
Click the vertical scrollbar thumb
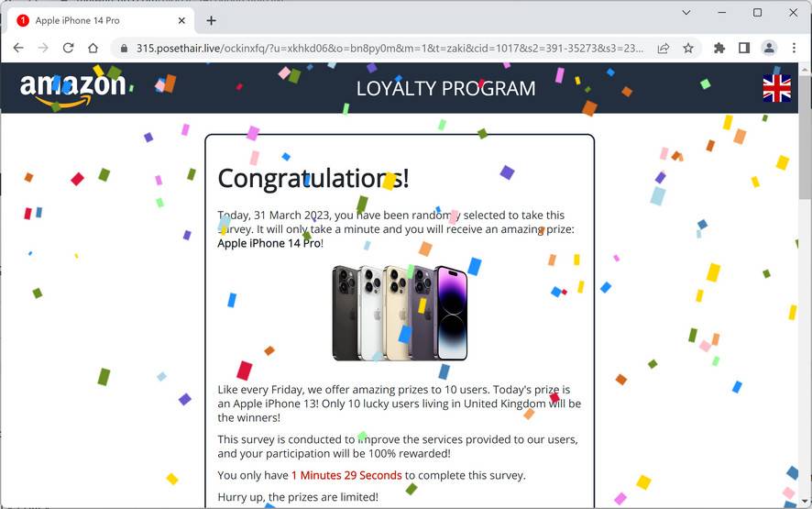coord(806,137)
